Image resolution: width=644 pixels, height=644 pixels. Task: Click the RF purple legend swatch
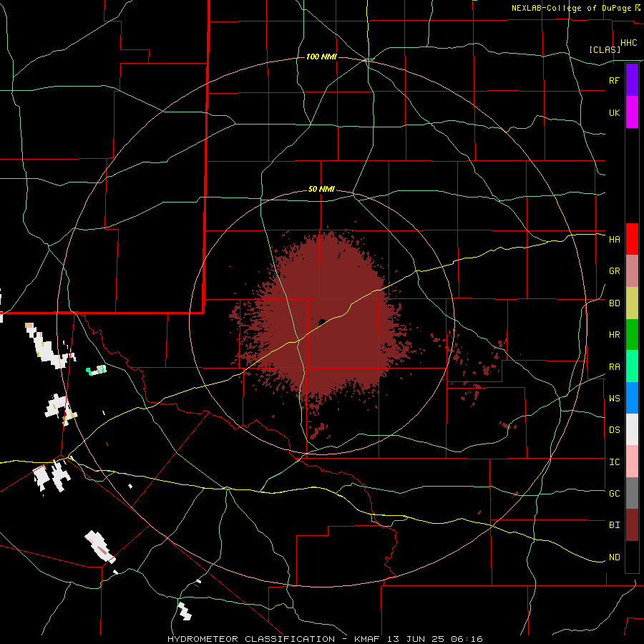pyautogui.click(x=632, y=80)
